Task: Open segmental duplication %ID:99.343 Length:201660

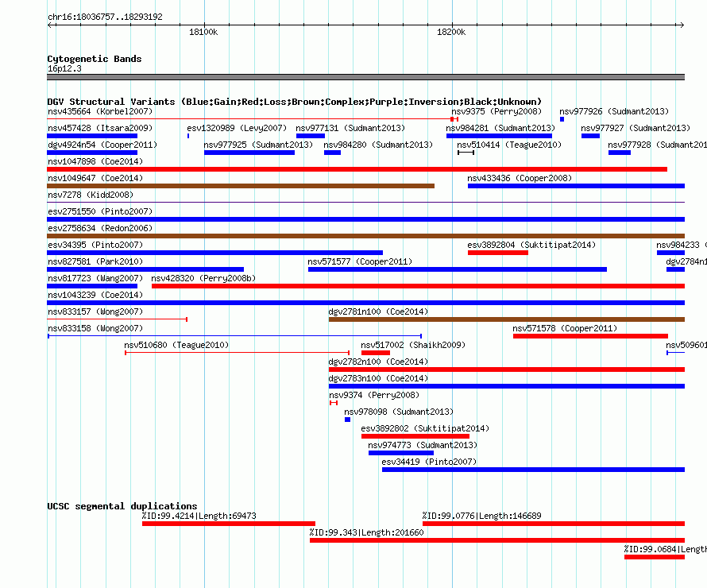Action: click(x=497, y=540)
